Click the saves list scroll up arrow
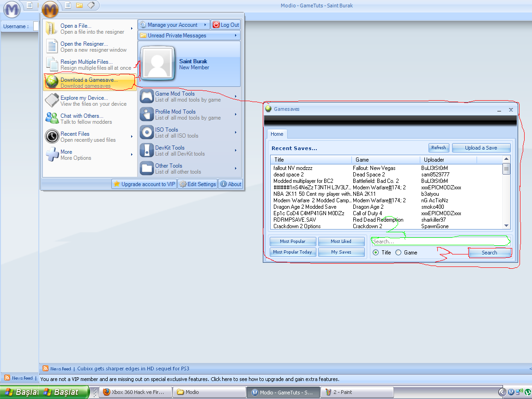This screenshot has height=399, width=532. tap(506, 159)
